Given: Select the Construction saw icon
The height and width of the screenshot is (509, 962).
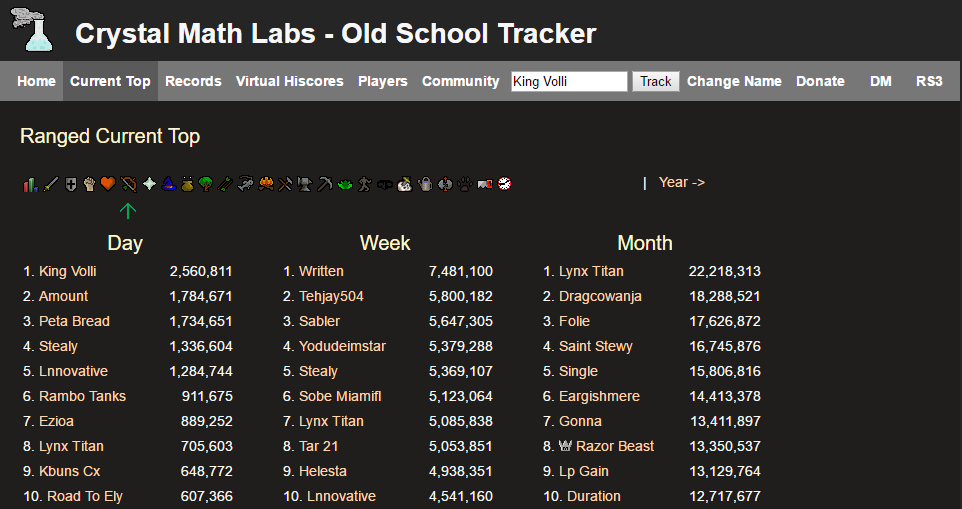Looking at the screenshot, I should [484, 184].
